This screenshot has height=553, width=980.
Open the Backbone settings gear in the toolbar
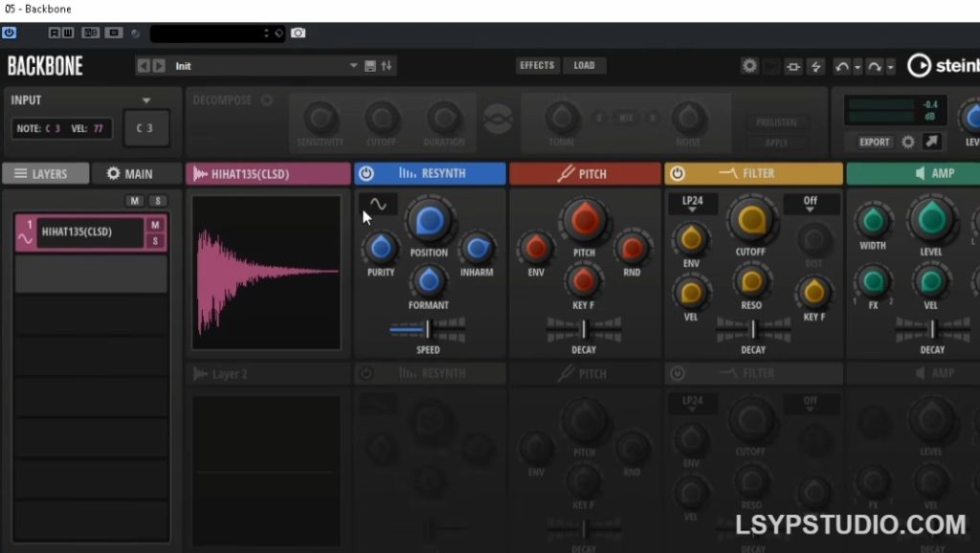click(749, 65)
